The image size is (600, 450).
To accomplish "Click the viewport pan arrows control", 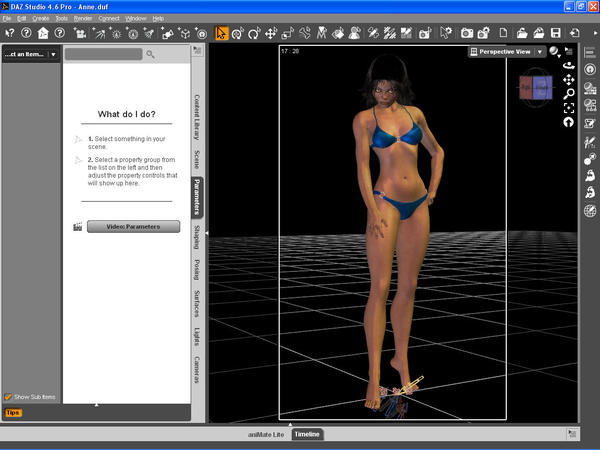I will pos(569,79).
